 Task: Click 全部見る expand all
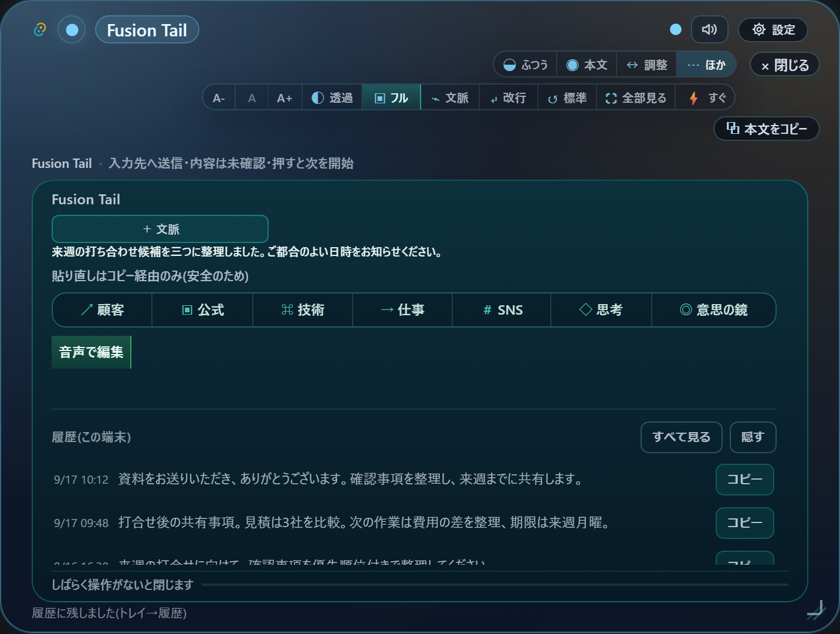pyautogui.click(x=636, y=98)
